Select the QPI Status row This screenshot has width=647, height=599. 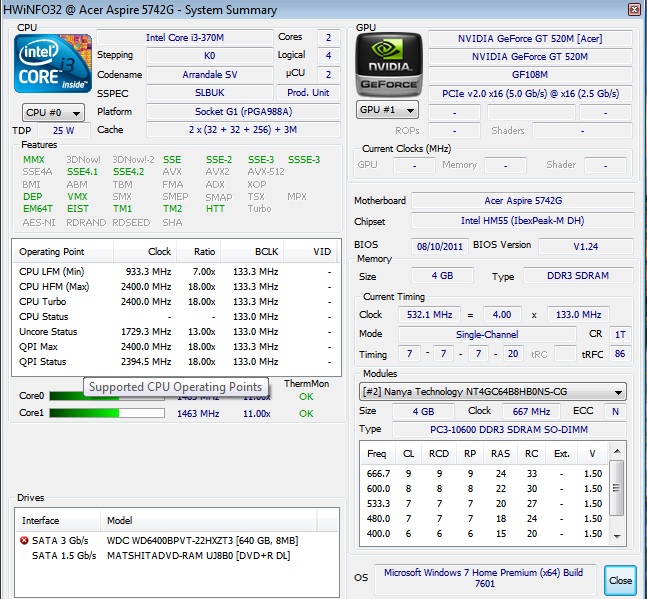click(x=176, y=362)
